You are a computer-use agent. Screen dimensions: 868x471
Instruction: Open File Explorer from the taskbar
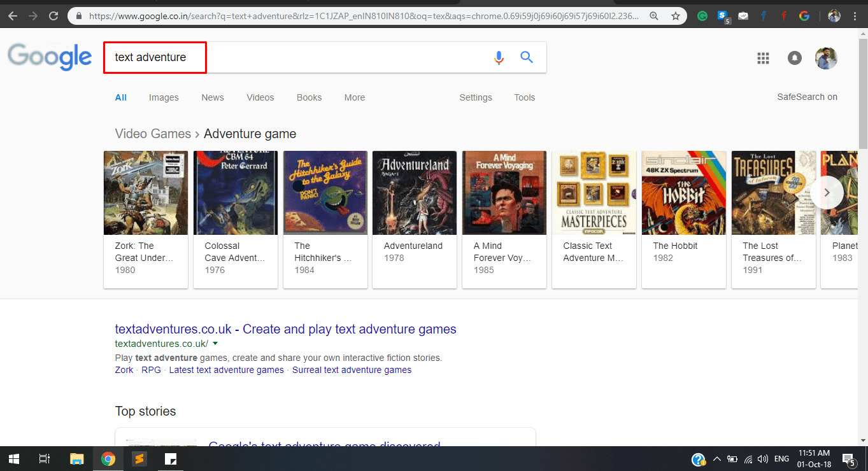pos(76,458)
